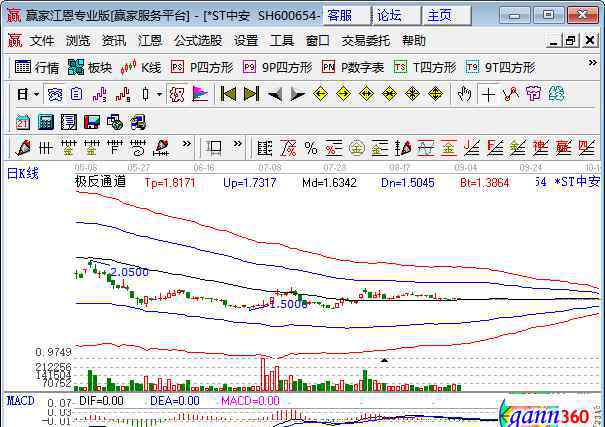Click the 论坛 button in title bar
This screenshot has height=427, width=605.
point(396,16)
